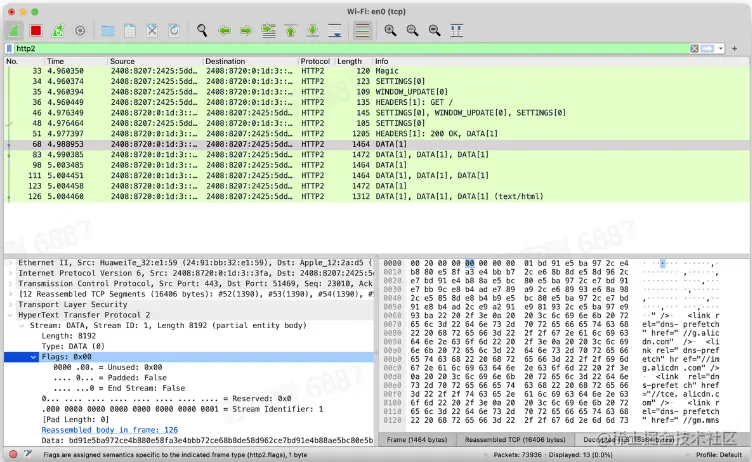Open display filter bookmark icon

coord(9,48)
